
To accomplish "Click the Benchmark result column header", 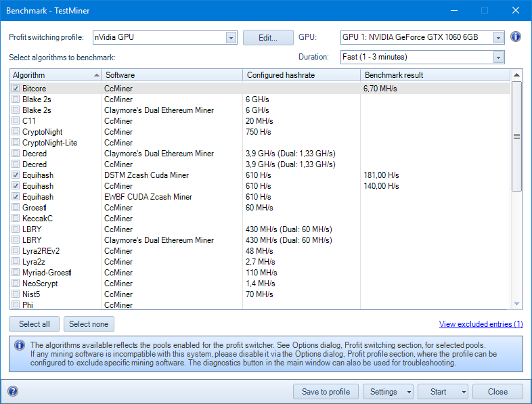I will point(435,75).
